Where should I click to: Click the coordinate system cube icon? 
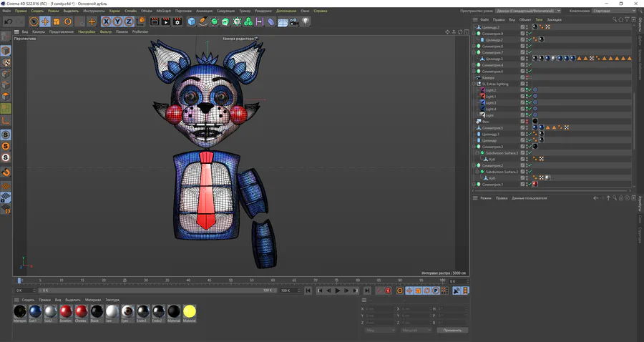pyautogui.click(x=140, y=21)
